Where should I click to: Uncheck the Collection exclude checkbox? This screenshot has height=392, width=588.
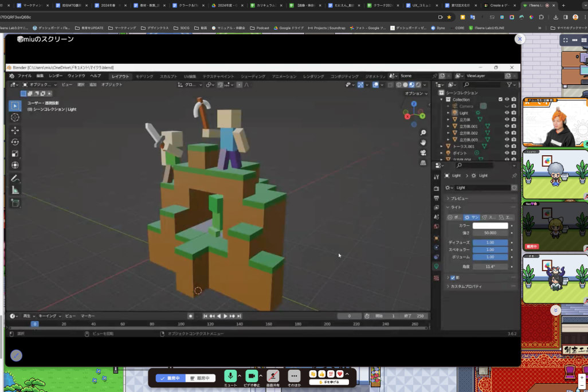tap(500, 100)
